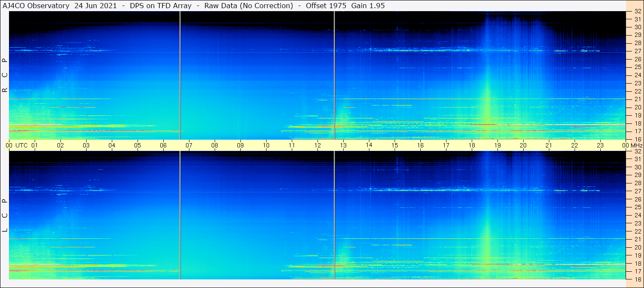The image size is (644, 288).
Task: Click LCP panel "20" MHz frequency label
Action: [637, 247]
